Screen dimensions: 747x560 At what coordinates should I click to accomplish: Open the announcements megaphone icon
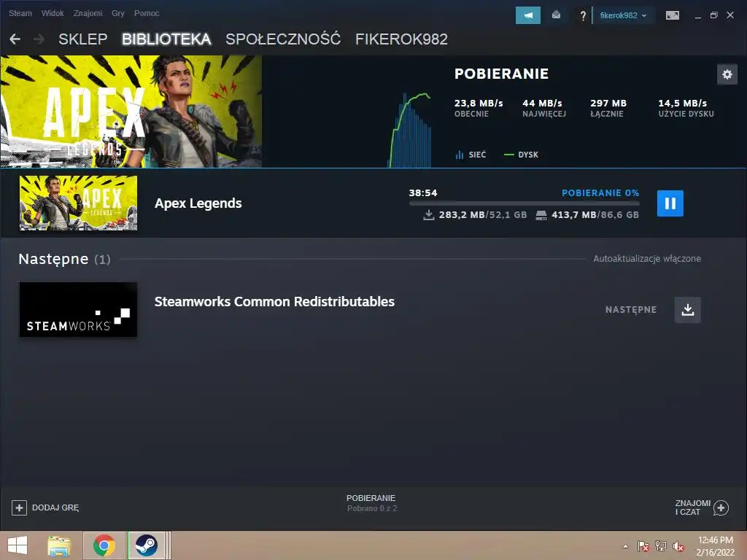[x=528, y=15]
